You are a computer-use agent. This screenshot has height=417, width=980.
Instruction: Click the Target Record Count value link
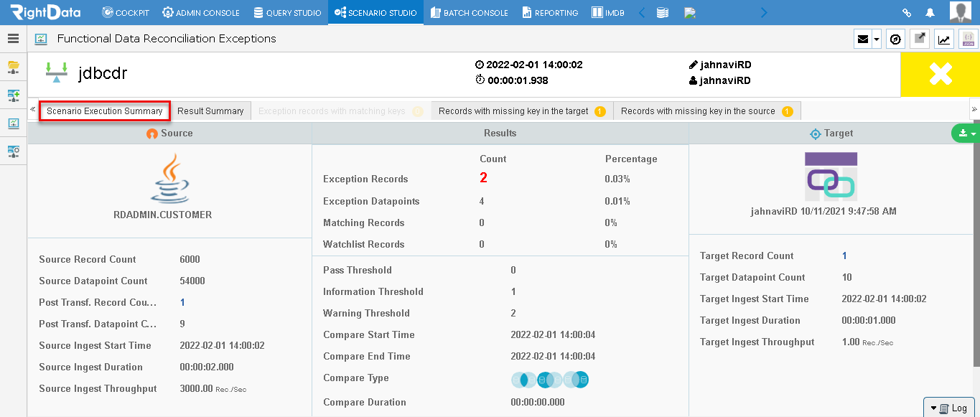844,256
